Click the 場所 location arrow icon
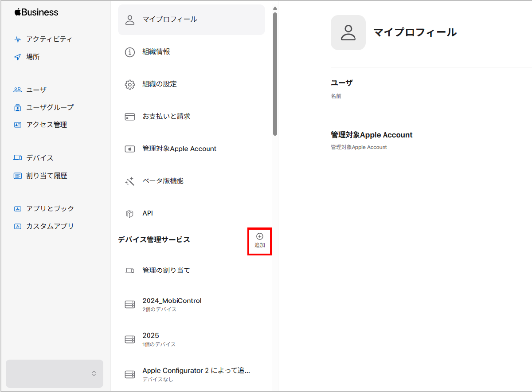 tap(18, 57)
